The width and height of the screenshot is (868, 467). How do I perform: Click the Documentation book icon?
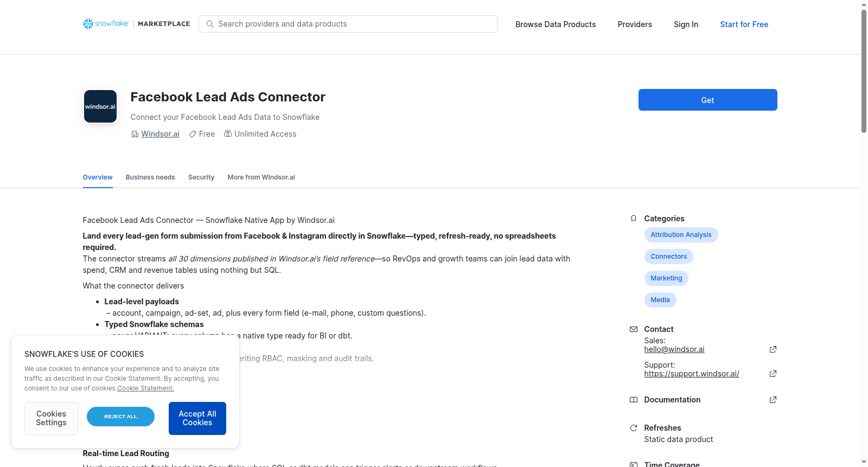(x=634, y=400)
